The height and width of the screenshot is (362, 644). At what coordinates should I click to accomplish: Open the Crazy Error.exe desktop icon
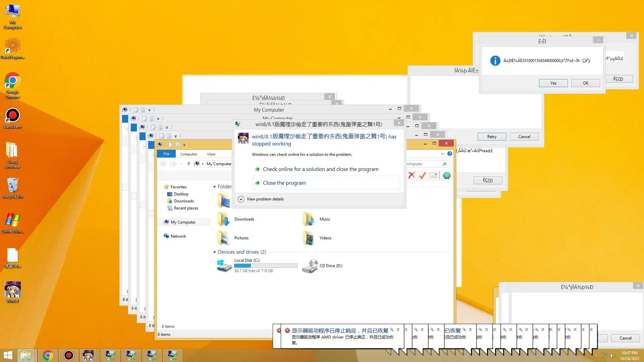point(12,154)
